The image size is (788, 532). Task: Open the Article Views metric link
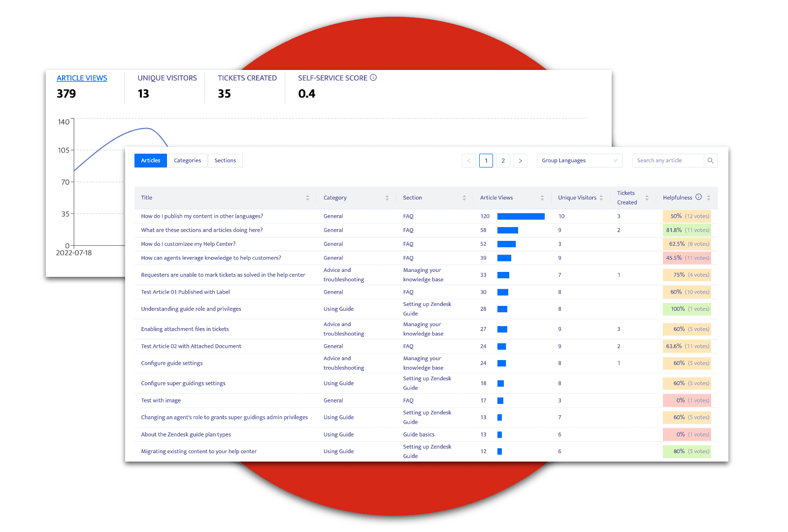[82, 78]
